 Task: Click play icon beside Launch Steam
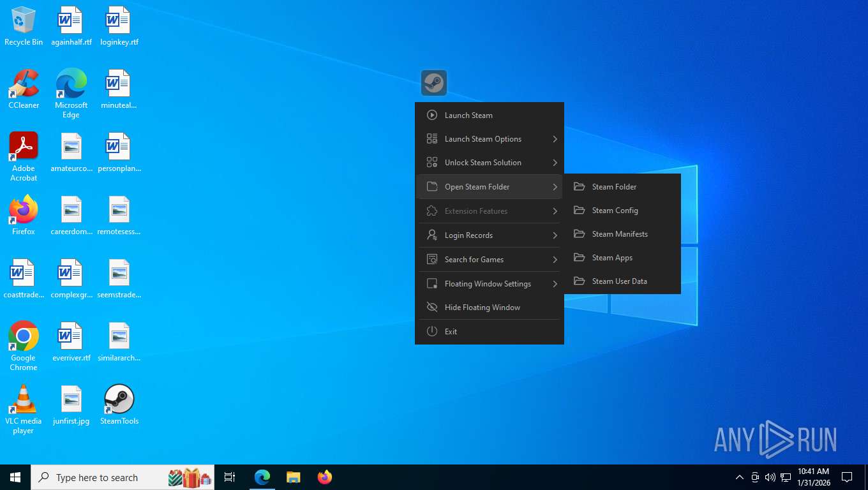432,115
